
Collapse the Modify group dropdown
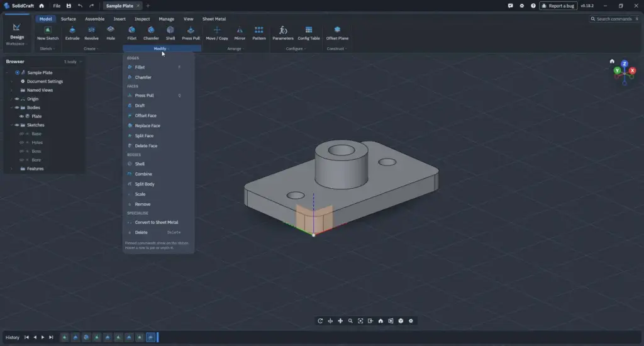coord(162,48)
